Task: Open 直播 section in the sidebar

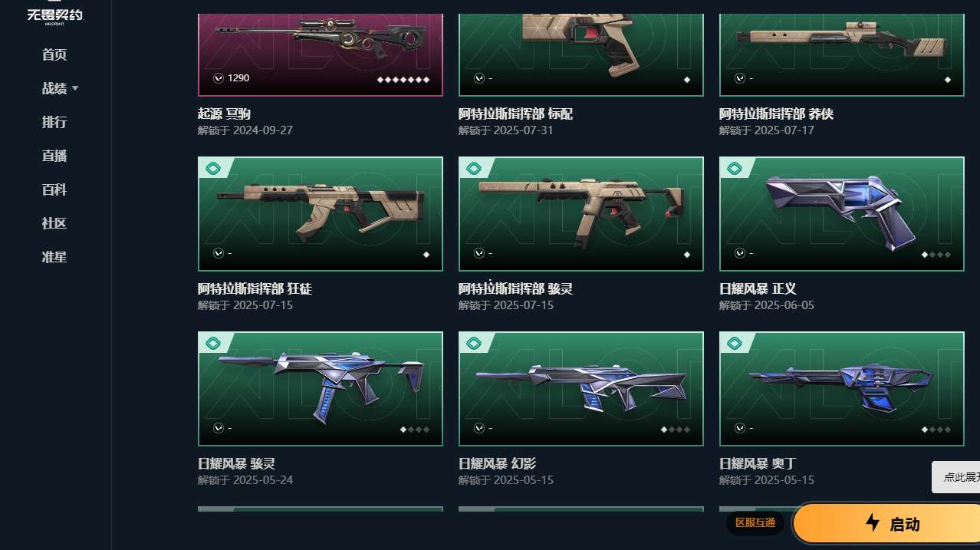Action: click(54, 156)
